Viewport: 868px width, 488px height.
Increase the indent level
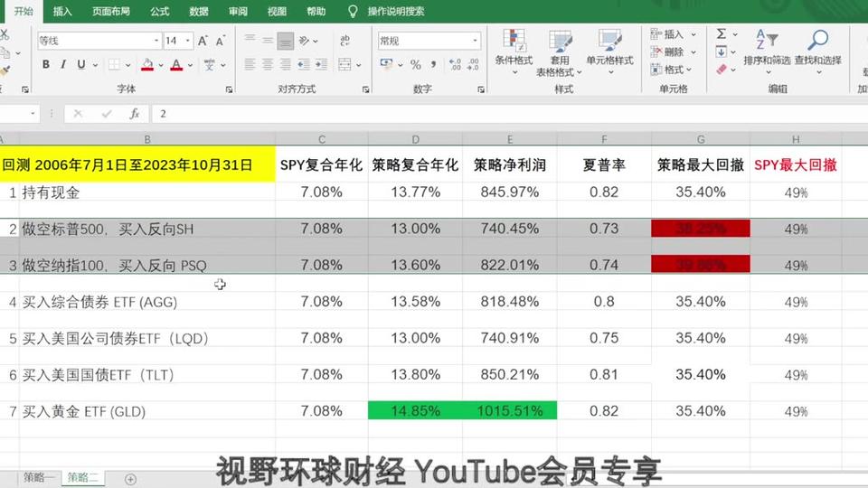coord(321,65)
